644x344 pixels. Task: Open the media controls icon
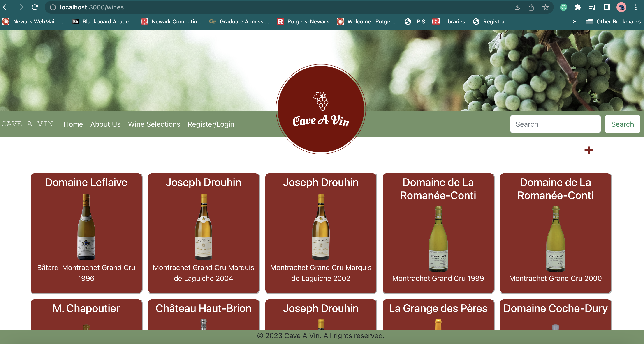pos(593,7)
